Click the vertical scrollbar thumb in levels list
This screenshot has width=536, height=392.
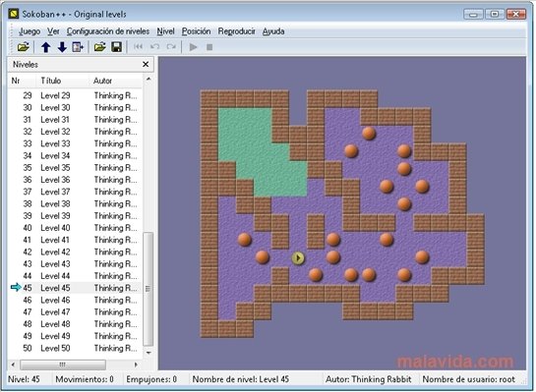(149, 289)
